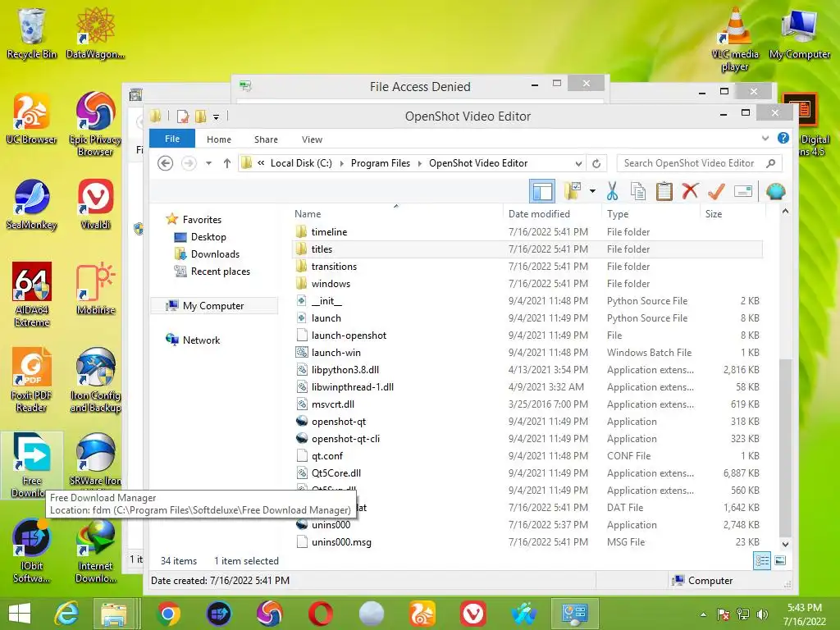
Task: Select the transitions folder
Action: pyautogui.click(x=527, y=267)
